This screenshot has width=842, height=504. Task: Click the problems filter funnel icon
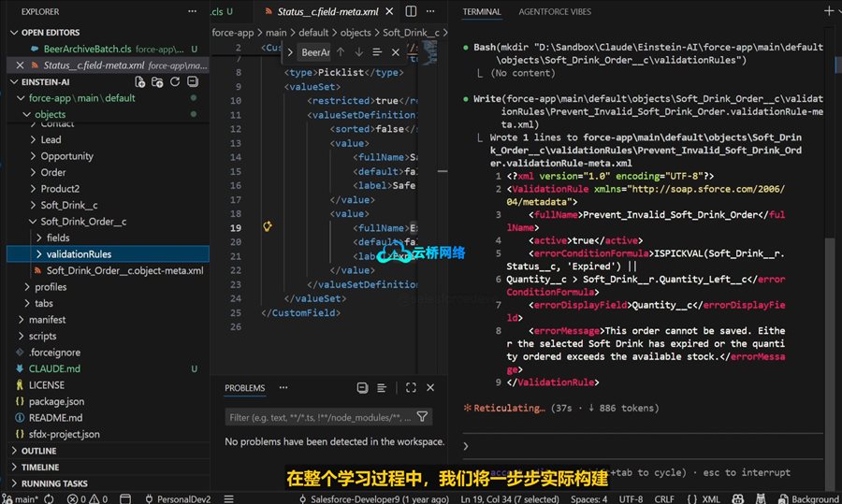422,417
